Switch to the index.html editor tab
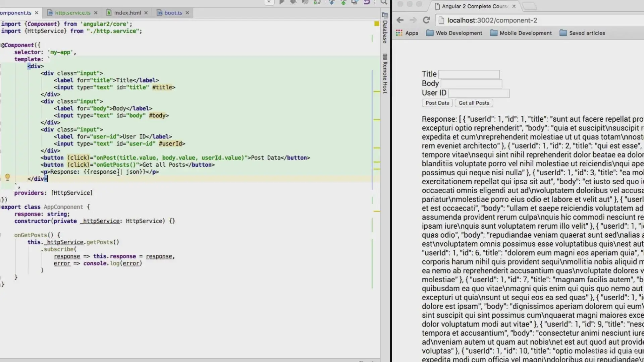The height and width of the screenshot is (362, 644). 127,13
